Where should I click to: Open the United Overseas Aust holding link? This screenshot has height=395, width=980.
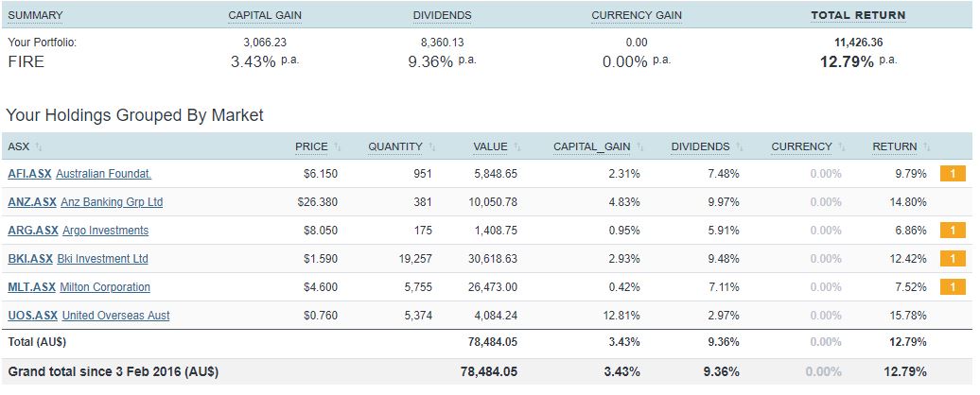click(115, 316)
